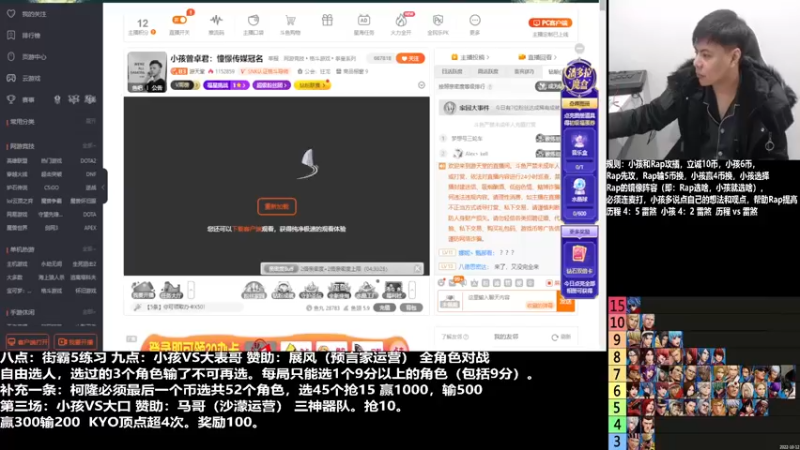Click the orange send button beside chat input
The height and width of the screenshot is (450, 800).
pyautogui.click(x=566, y=302)
